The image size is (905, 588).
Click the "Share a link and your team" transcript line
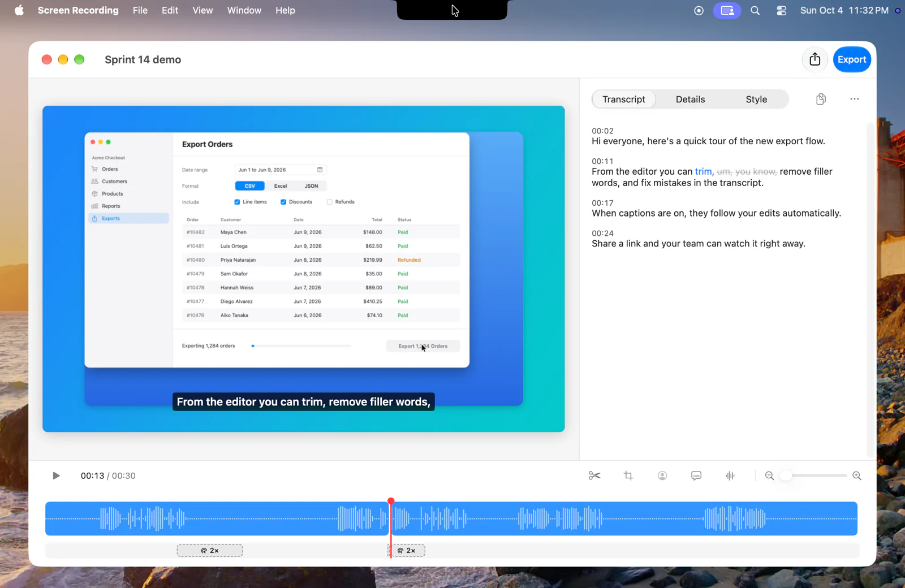tap(699, 244)
